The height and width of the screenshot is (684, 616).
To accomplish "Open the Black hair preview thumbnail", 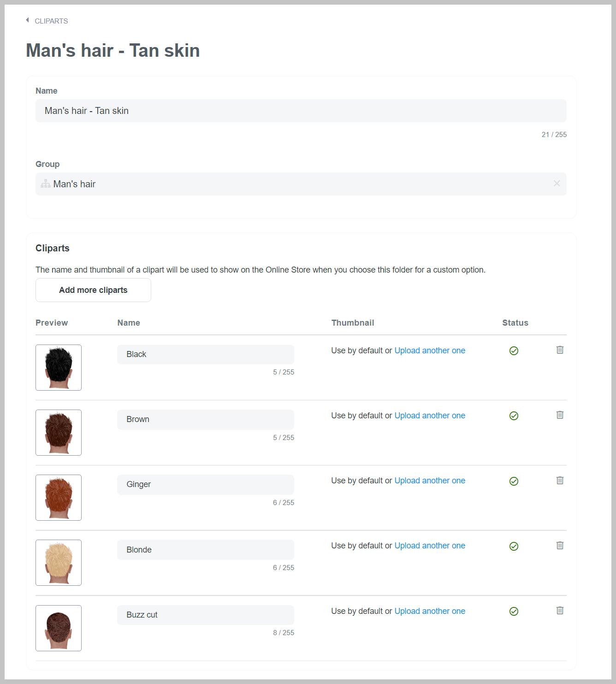I will pyautogui.click(x=59, y=368).
